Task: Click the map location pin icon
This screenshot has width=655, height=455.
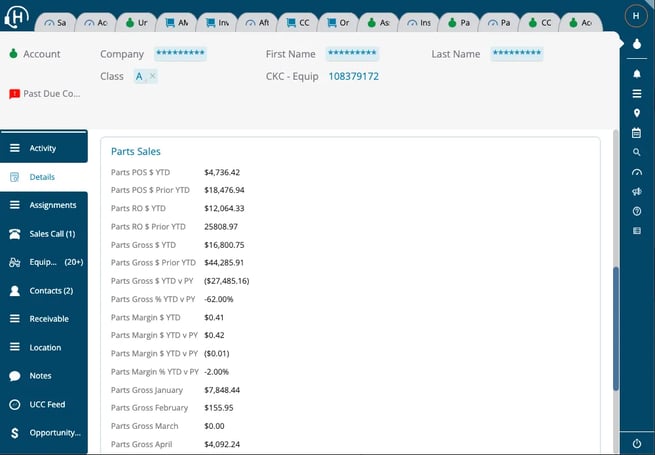Action: tap(637, 113)
